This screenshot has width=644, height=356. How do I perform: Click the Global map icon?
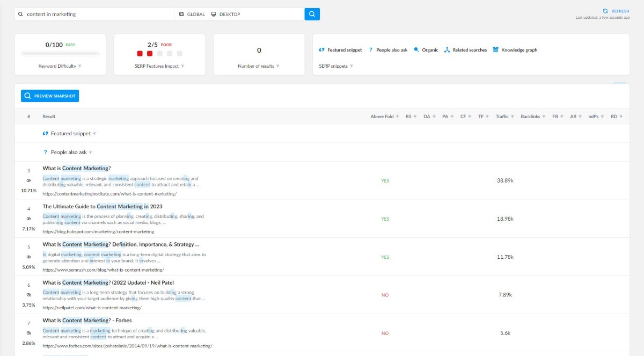pos(181,14)
